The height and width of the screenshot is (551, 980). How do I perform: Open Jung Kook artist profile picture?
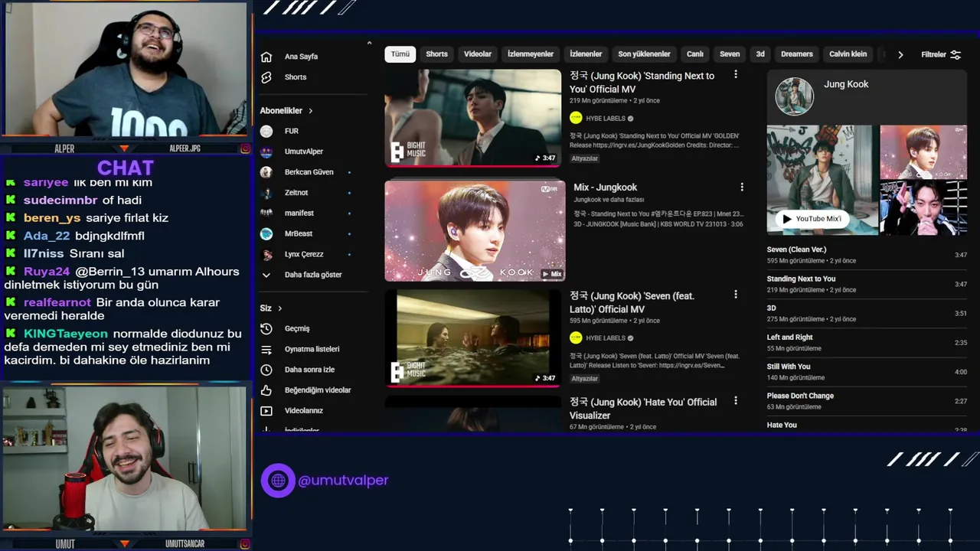(x=794, y=96)
